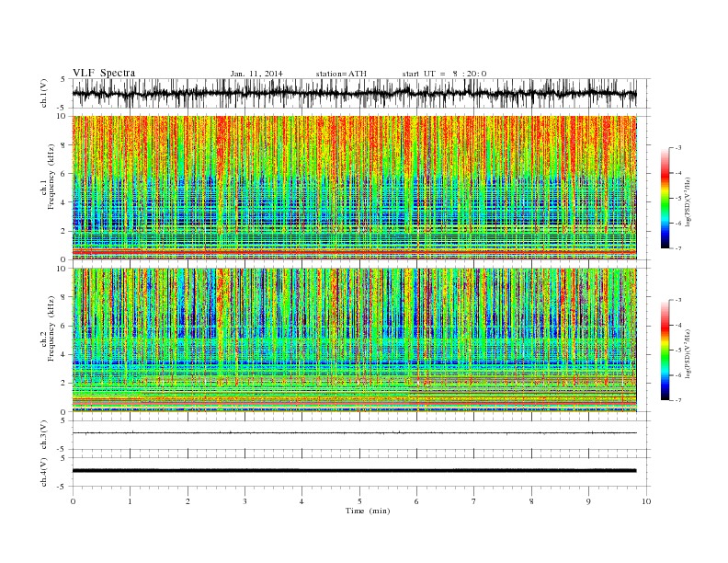This screenshot has height=563, width=728.
Task: Click the 'ch.3(V)' axis label
Action: 44,435
